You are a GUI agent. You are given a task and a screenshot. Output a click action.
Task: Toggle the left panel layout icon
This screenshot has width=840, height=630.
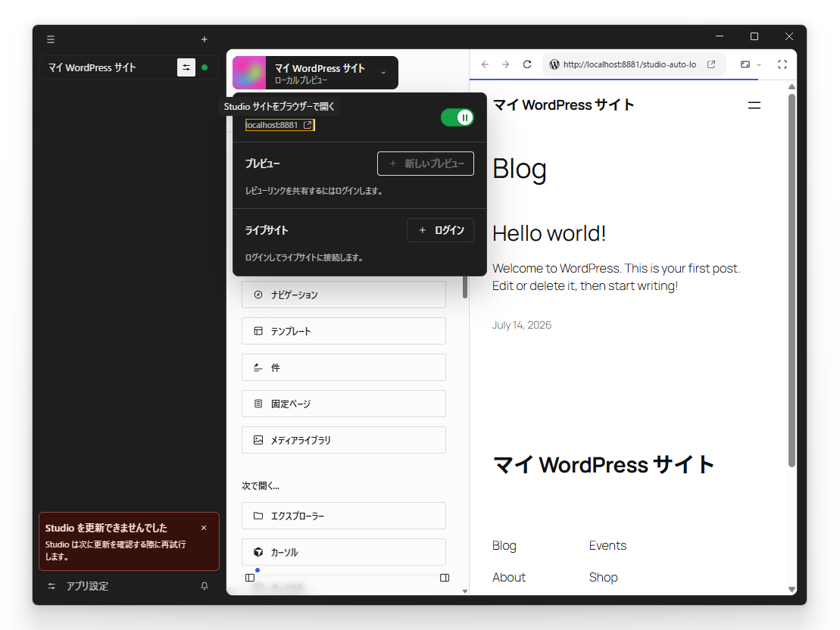coord(250,578)
